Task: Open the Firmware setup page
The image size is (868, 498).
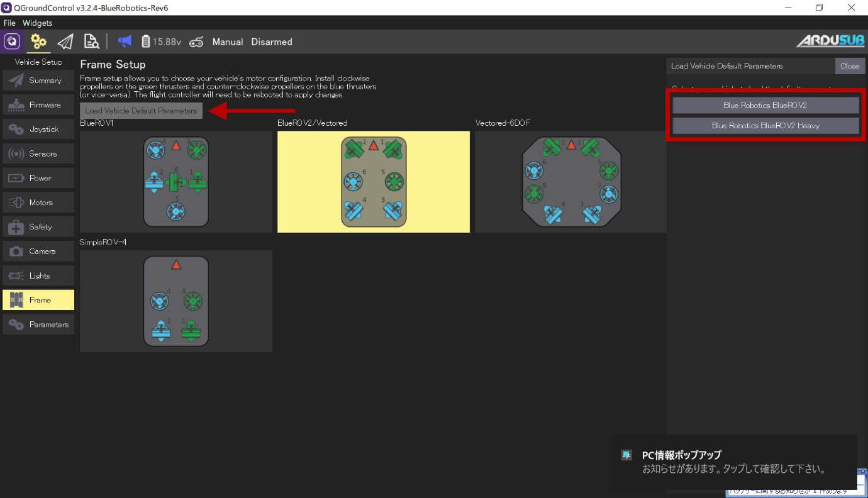Action: click(38, 105)
